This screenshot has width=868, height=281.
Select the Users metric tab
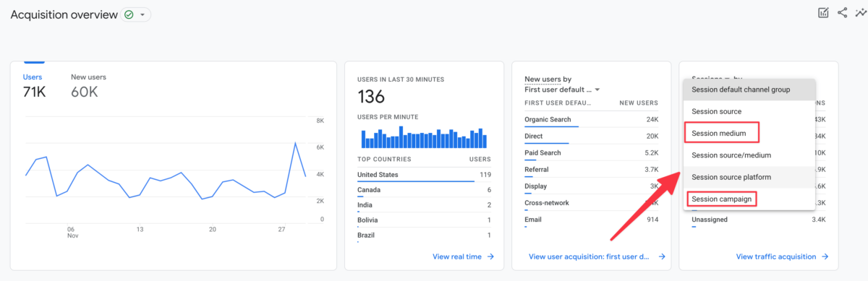(35, 86)
